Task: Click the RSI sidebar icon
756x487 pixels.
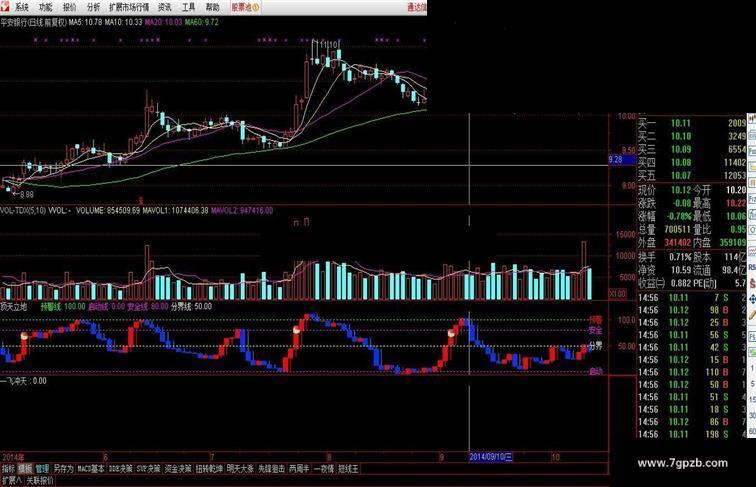Action: pyautogui.click(x=752, y=267)
